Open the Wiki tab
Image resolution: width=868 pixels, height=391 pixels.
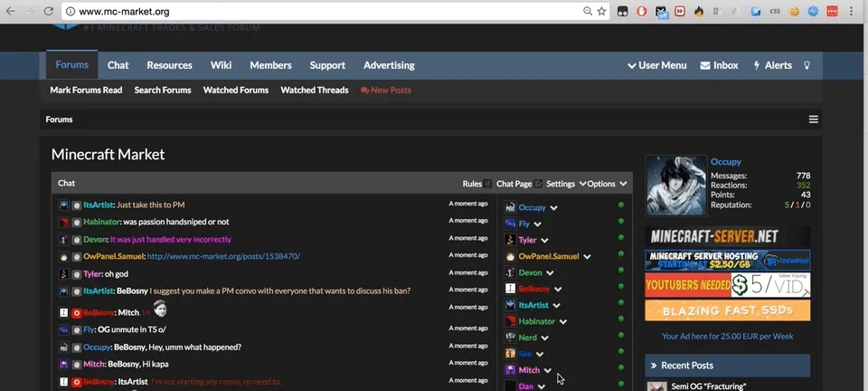(x=221, y=65)
